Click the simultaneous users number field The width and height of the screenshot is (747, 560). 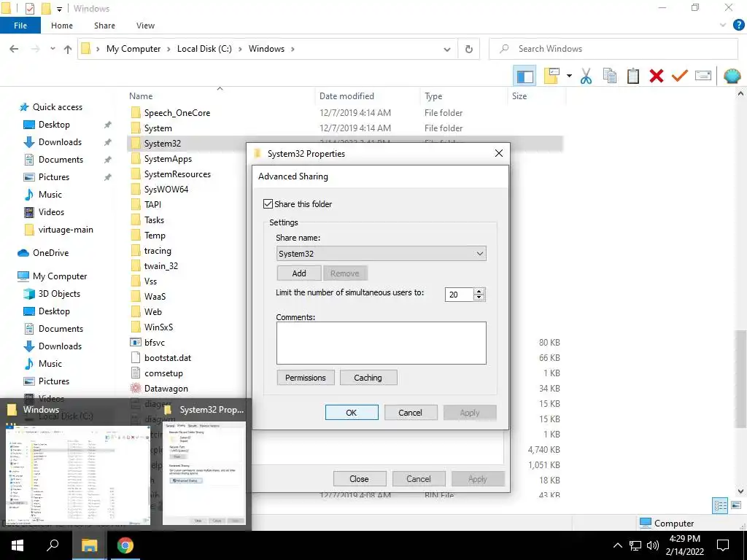[x=460, y=295]
